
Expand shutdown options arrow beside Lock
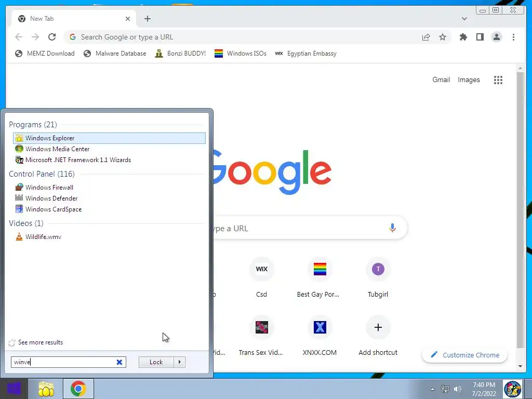pos(179,362)
